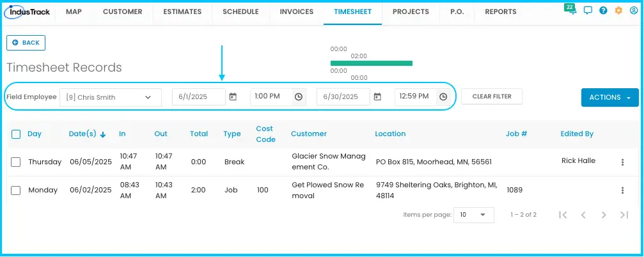
Task: Click the Break type cell
Action: [234, 162]
